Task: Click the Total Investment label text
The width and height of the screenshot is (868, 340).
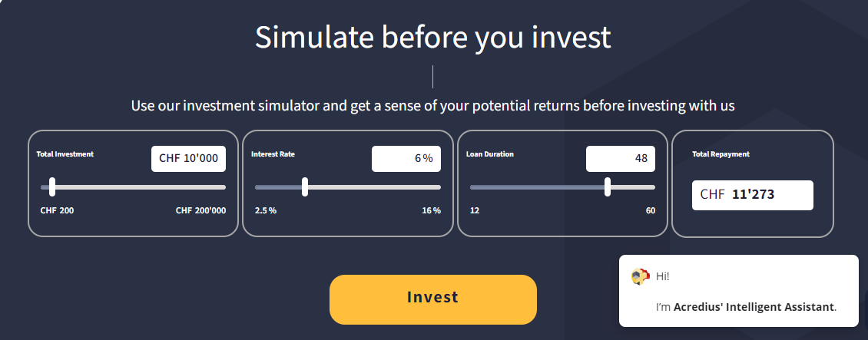Action: click(65, 154)
